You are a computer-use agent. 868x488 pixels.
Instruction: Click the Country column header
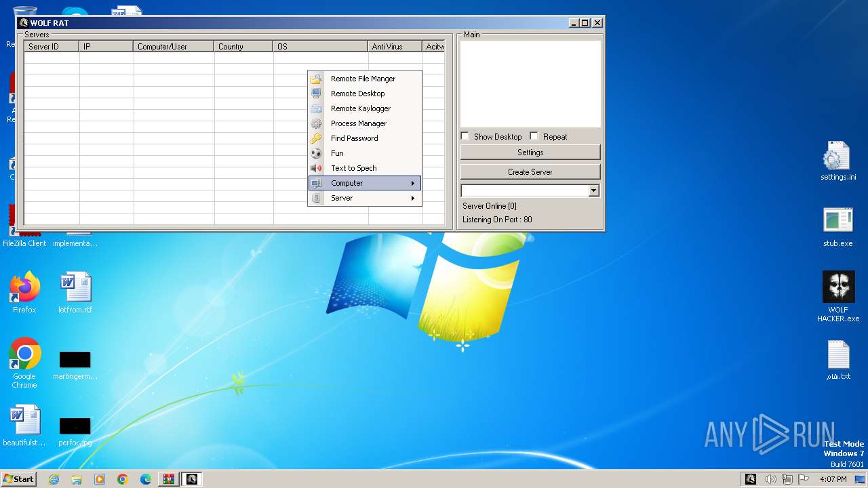point(243,47)
